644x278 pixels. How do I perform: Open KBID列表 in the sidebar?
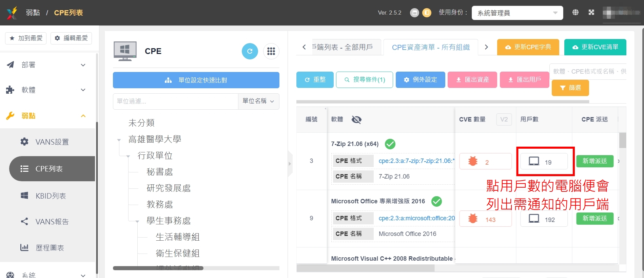(x=52, y=196)
